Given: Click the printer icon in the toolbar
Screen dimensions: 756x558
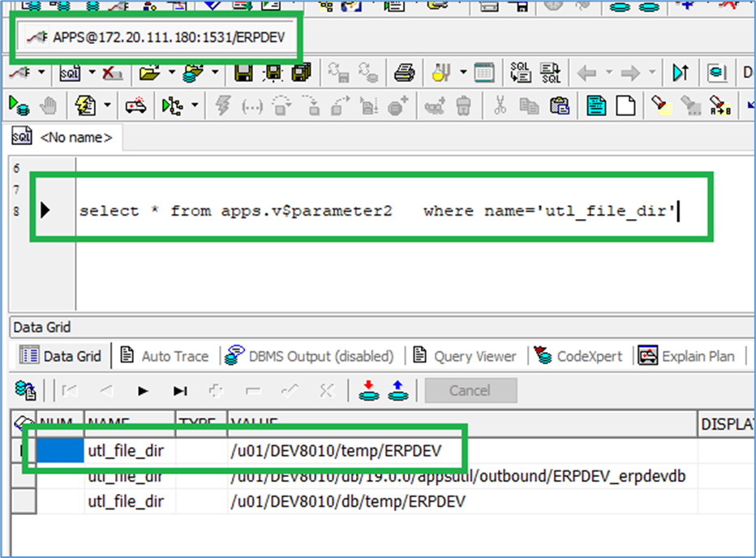Looking at the screenshot, I should pos(404,73).
